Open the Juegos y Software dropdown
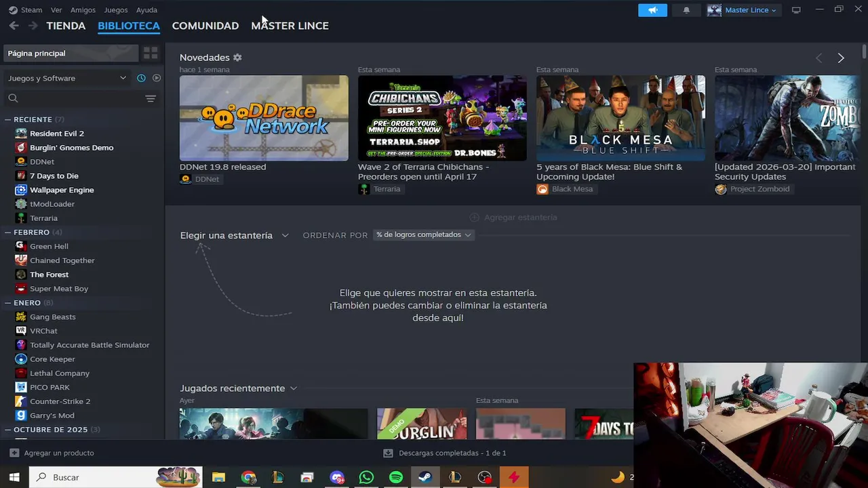Viewport: 868px width, 488px height. tap(67, 78)
